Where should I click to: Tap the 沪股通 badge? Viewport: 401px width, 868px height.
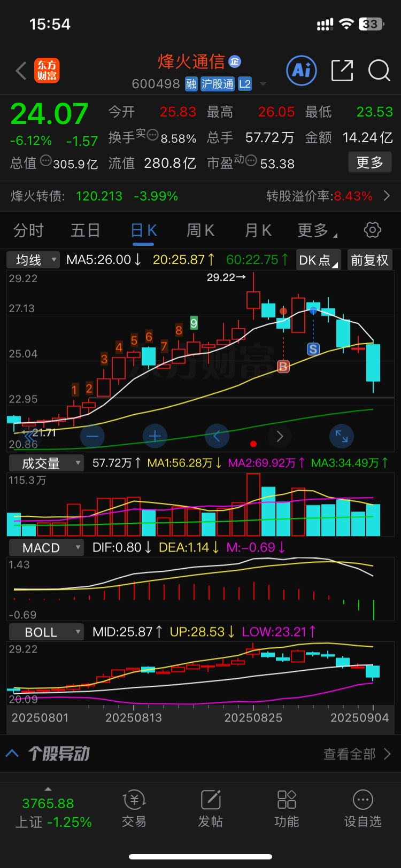[218, 84]
